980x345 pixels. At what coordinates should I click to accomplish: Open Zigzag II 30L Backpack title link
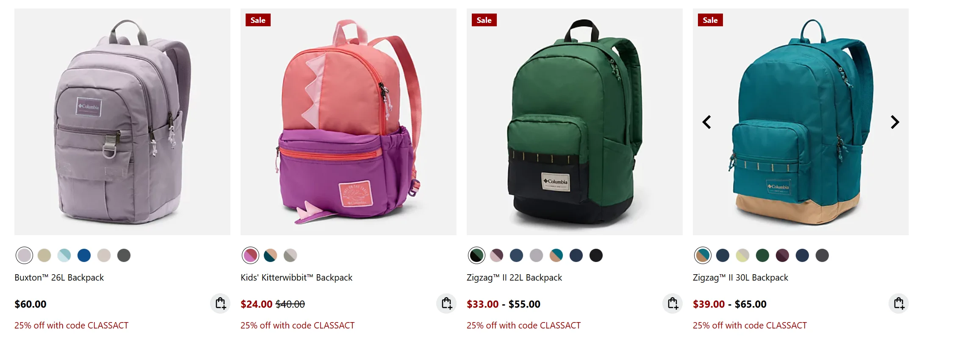pyautogui.click(x=740, y=278)
